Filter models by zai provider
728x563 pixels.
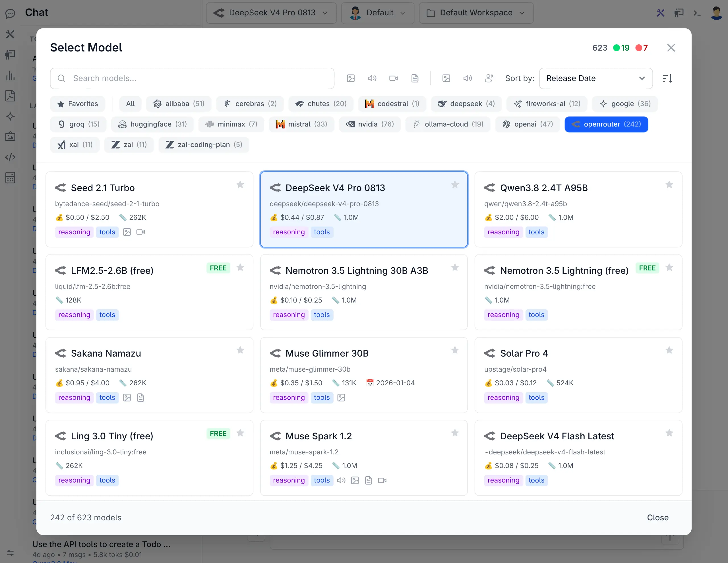pyautogui.click(x=129, y=145)
